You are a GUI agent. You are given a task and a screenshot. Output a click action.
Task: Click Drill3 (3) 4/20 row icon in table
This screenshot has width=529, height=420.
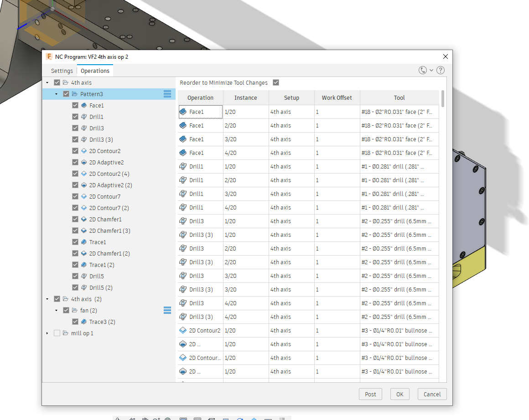pos(183,317)
